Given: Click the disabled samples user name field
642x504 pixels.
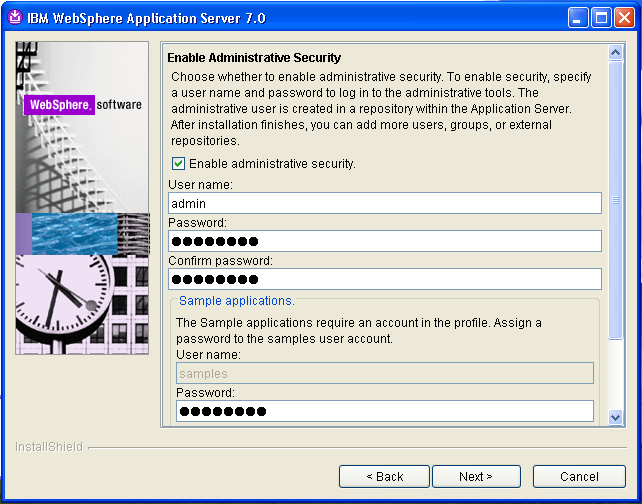Looking at the screenshot, I should click(384, 373).
